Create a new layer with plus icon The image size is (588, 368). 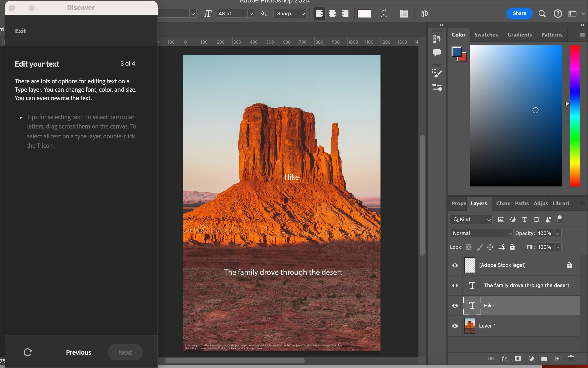pyautogui.click(x=558, y=358)
